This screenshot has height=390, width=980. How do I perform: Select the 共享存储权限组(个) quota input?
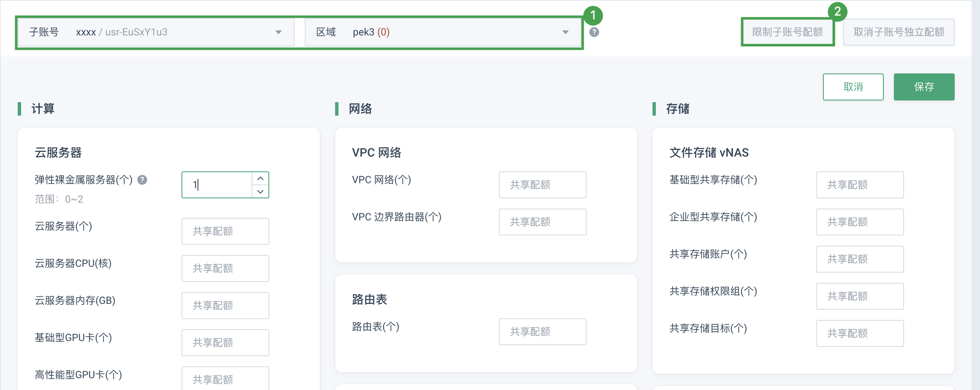click(860, 296)
